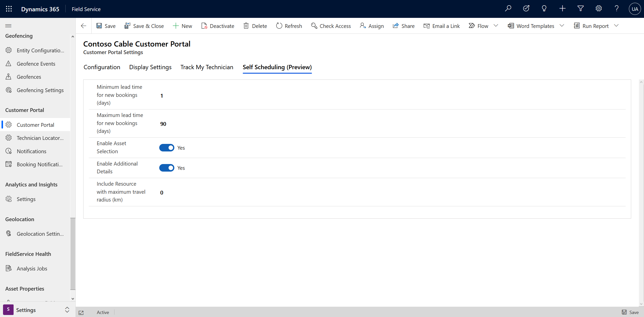Click the sidebar scroll down arrow
Viewport: 644px width, 317px height.
tap(73, 299)
